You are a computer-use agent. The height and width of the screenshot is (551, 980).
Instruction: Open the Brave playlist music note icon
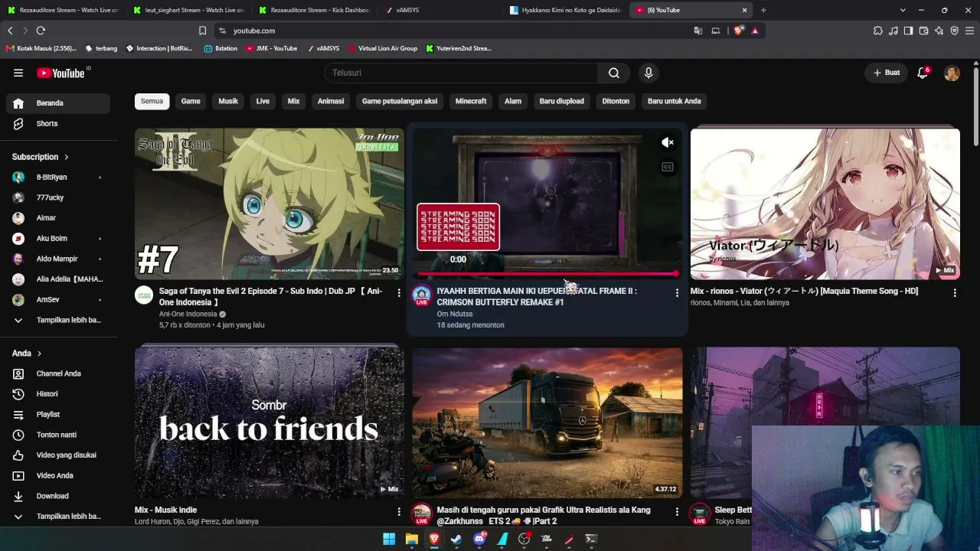coord(893,31)
